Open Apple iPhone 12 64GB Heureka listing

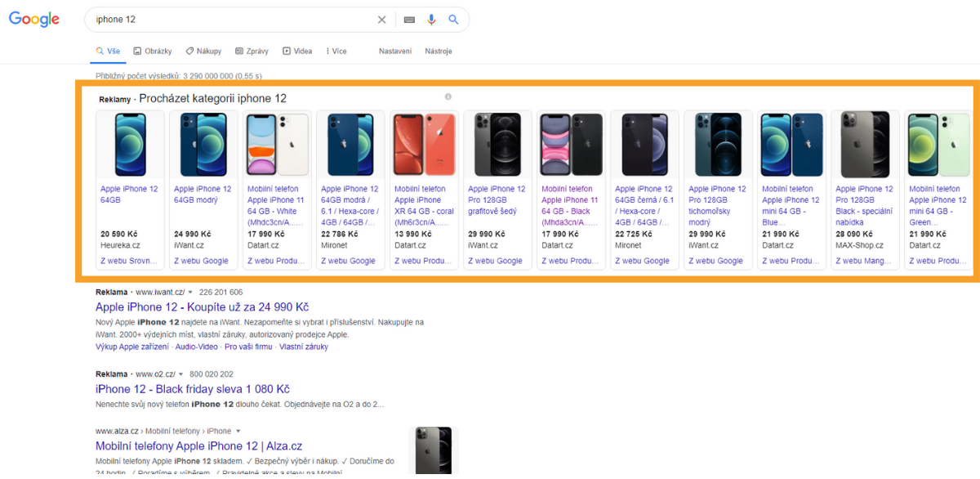pos(129,194)
